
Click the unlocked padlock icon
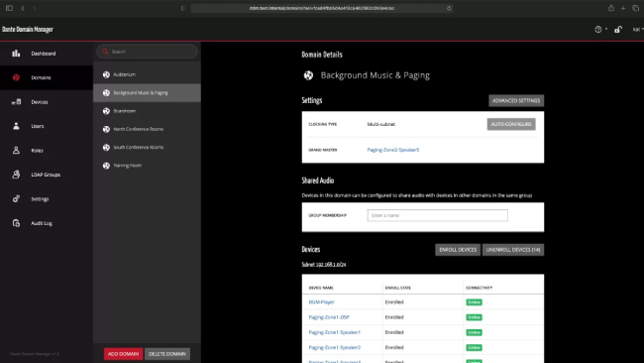[617, 29]
